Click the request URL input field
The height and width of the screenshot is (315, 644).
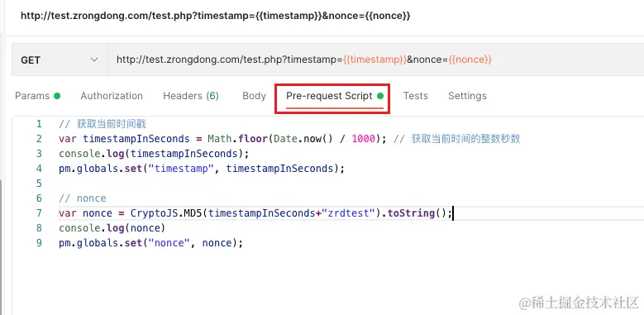click(x=375, y=60)
